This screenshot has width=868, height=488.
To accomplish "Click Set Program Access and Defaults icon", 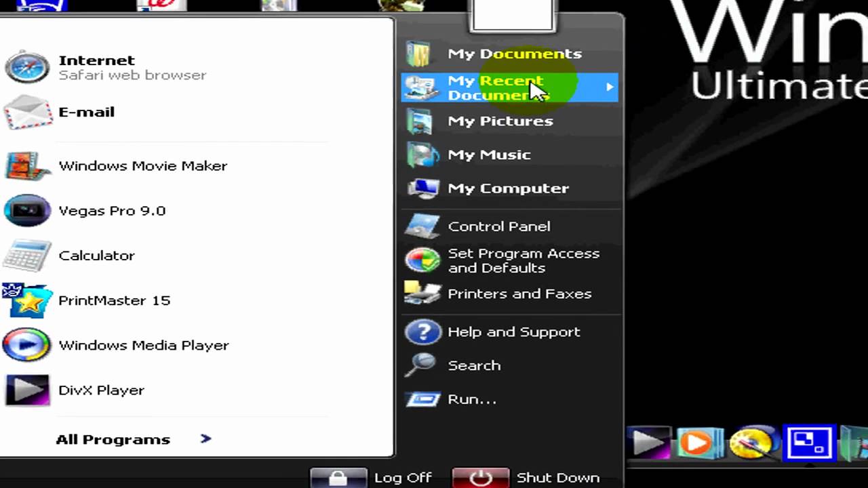I will pos(422,260).
